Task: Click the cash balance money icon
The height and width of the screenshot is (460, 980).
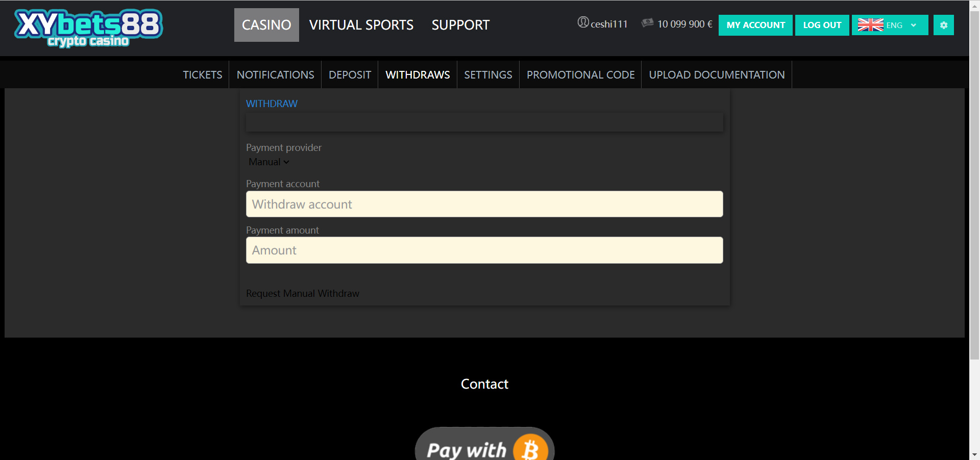Action: [x=647, y=23]
